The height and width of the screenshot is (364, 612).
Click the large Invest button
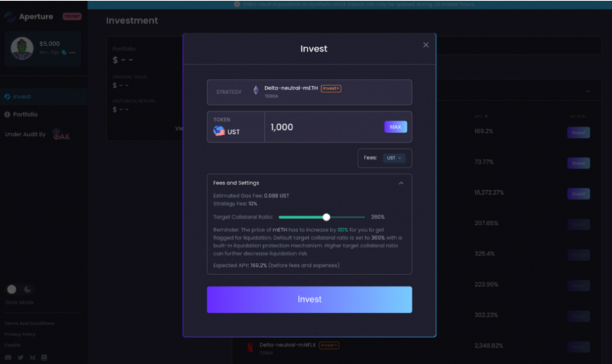(309, 299)
